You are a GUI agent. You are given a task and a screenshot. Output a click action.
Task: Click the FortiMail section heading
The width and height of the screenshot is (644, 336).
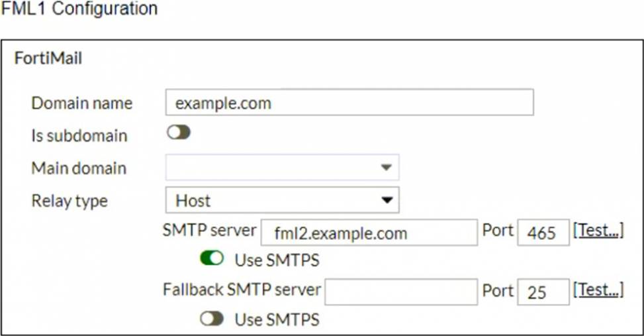[48, 58]
